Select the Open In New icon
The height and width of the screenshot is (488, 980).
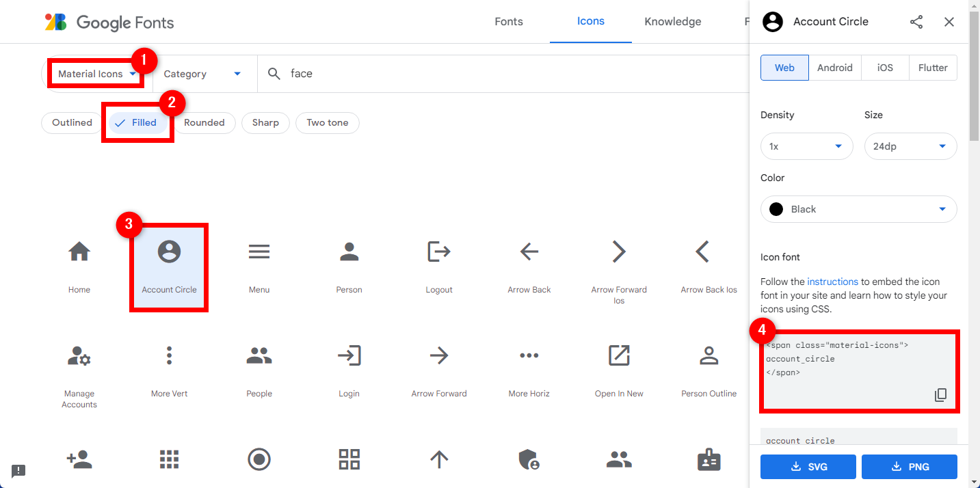[x=619, y=355]
